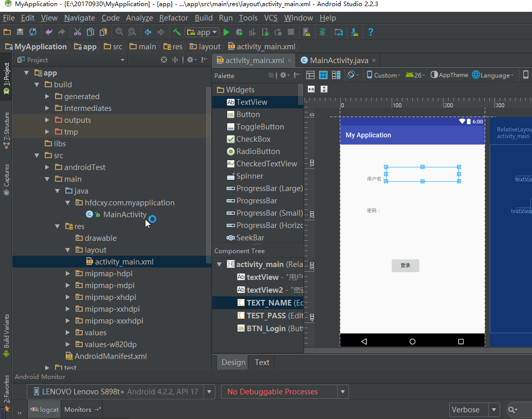Expand the generated folder

pos(47,96)
